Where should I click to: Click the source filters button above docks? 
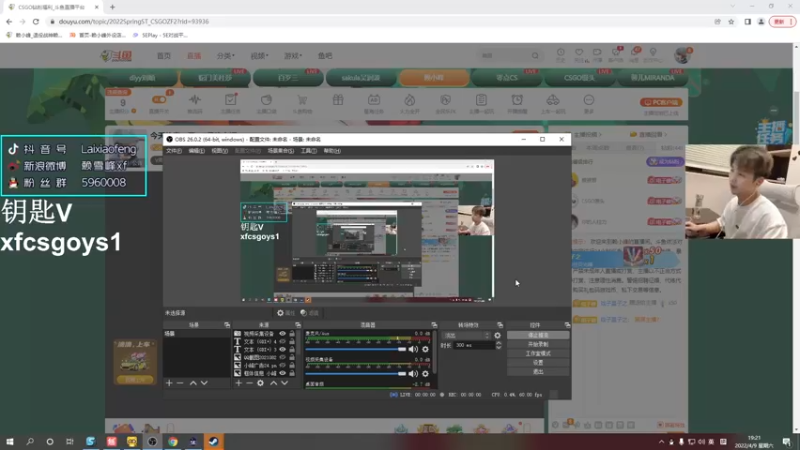[x=310, y=313]
